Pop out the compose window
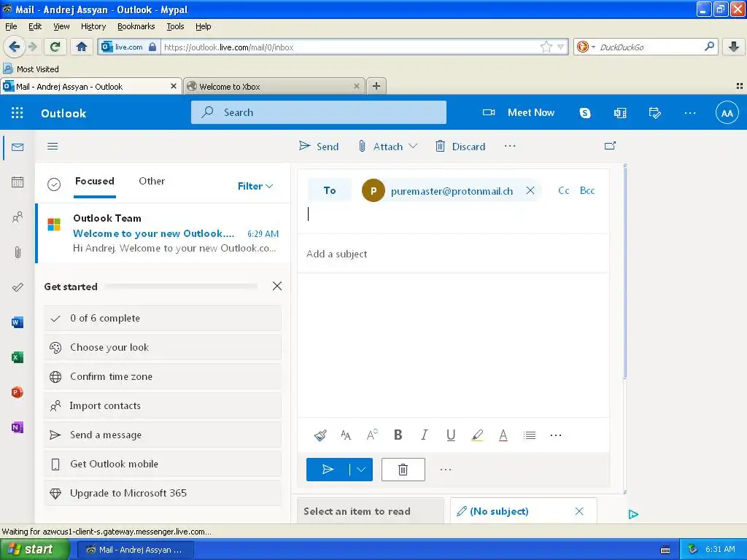This screenshot has height=560, width=747. [x=611, y=146]
